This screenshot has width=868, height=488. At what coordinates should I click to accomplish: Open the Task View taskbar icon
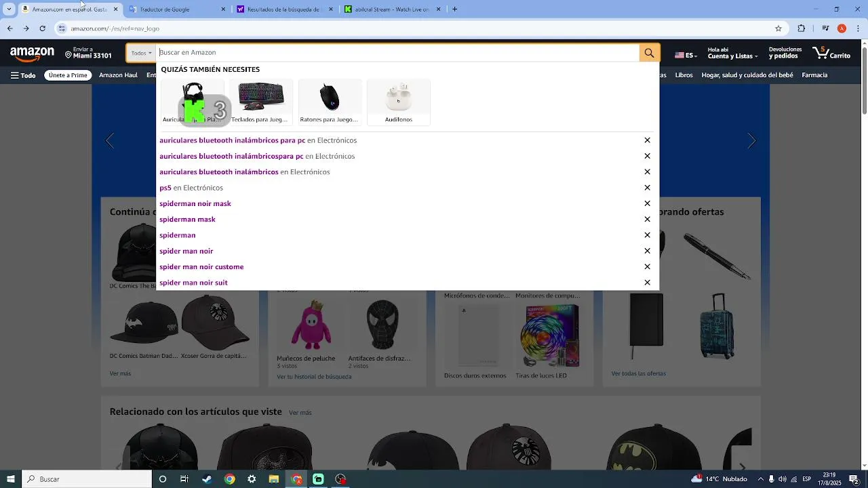184,479
